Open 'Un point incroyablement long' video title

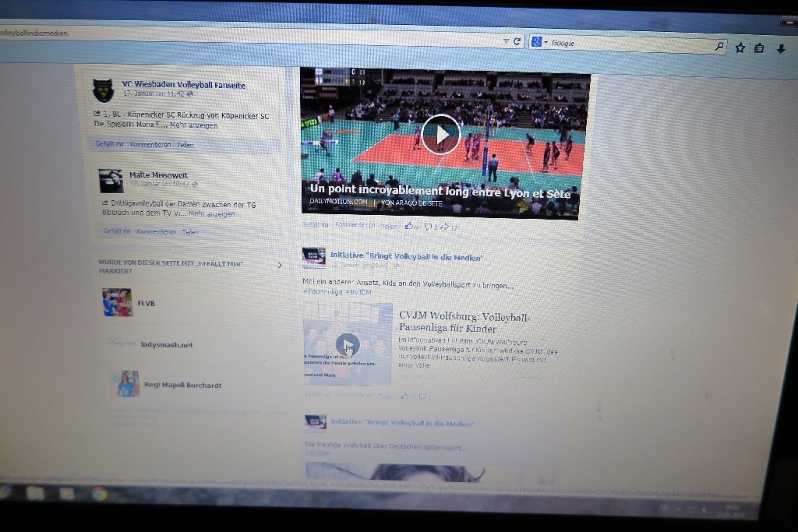440,192
